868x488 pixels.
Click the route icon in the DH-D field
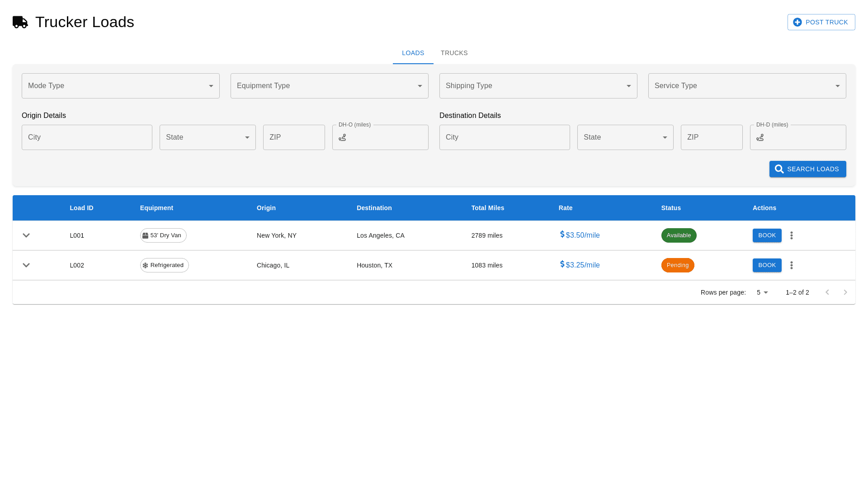[760, 137]
